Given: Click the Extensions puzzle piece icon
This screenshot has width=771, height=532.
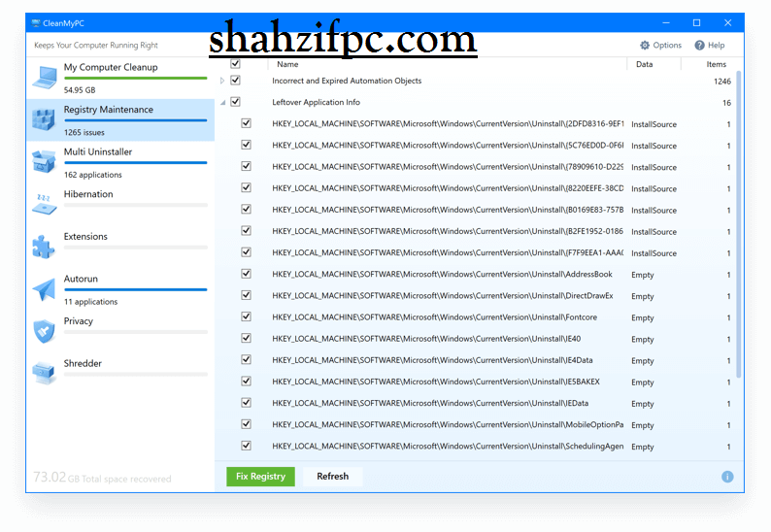Looking at the screenshot, I should pyautogui.click(x=45, y=246).
